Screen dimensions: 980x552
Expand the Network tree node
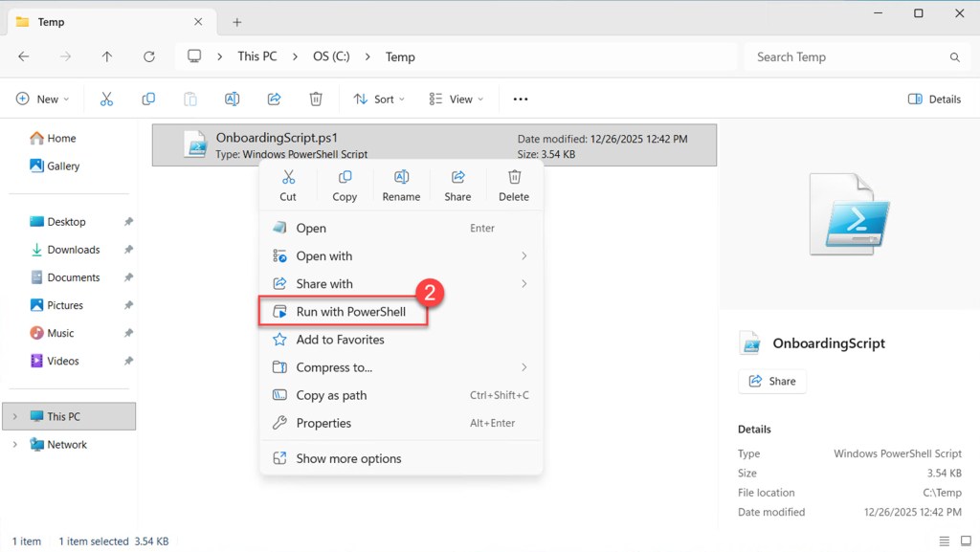pos(14,445)
